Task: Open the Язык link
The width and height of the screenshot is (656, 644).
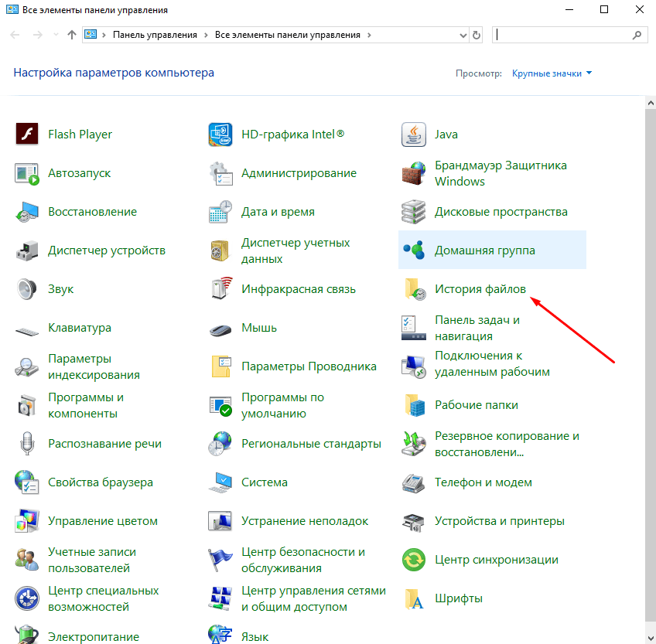Action: (255, 637)
